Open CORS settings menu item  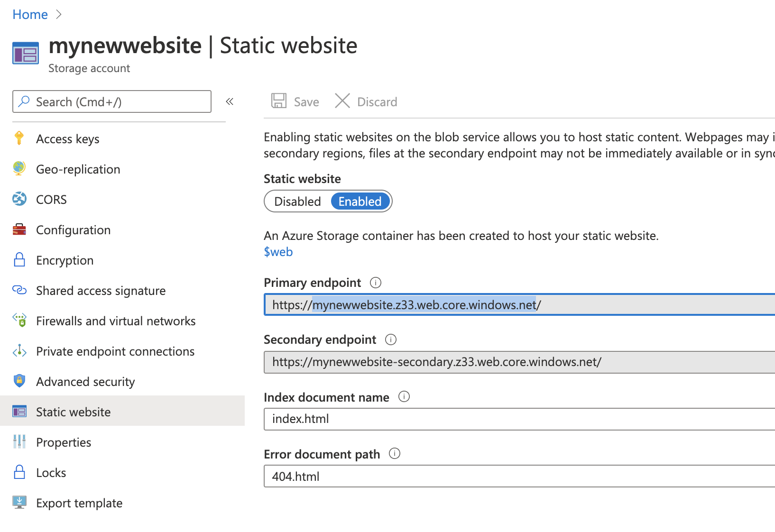[x=122, y=200]
